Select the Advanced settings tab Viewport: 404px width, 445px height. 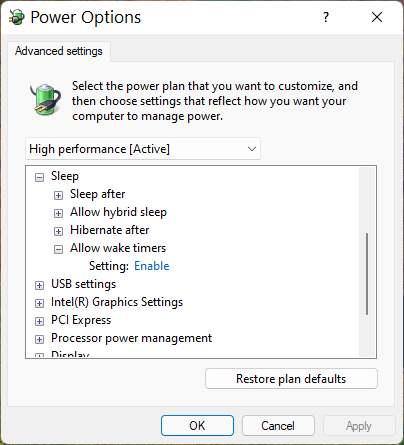[x=59, y=51]
